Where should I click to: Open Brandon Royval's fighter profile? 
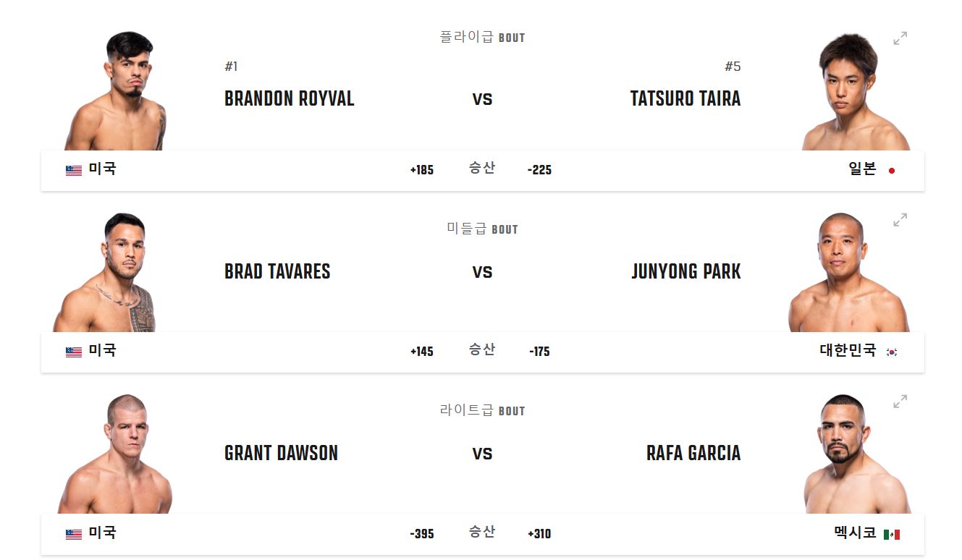click(x=288, y=99)
